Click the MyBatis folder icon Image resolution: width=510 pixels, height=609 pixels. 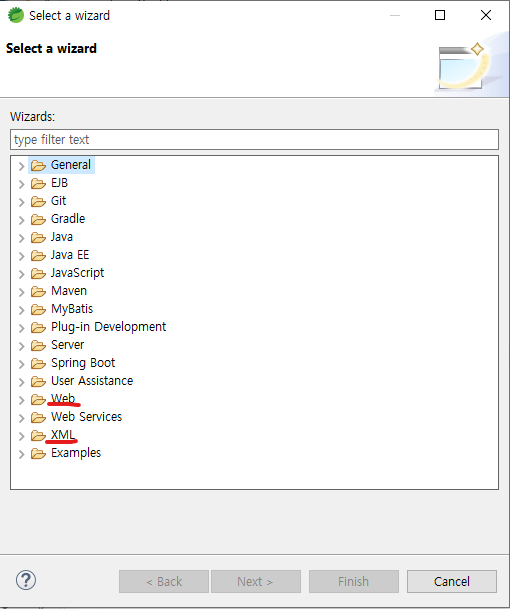click(38, 309)
